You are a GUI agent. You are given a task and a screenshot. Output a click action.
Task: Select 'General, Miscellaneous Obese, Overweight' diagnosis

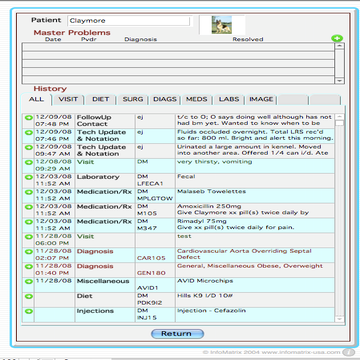(250, 266)
